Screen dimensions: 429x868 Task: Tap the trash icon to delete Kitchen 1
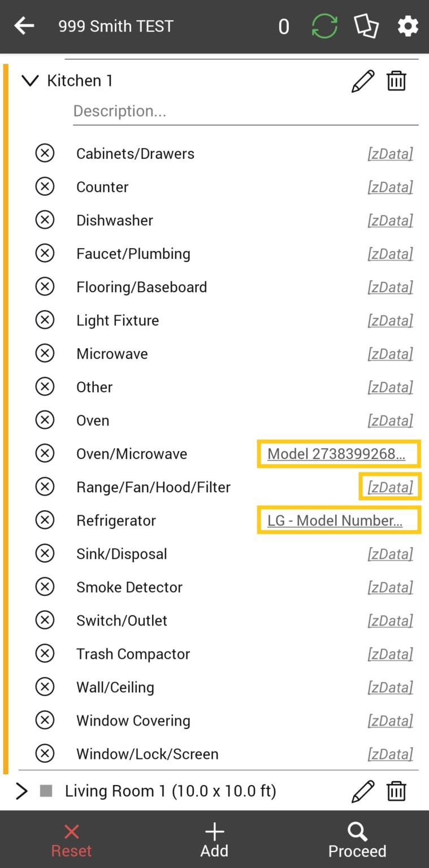click(396, 80)
